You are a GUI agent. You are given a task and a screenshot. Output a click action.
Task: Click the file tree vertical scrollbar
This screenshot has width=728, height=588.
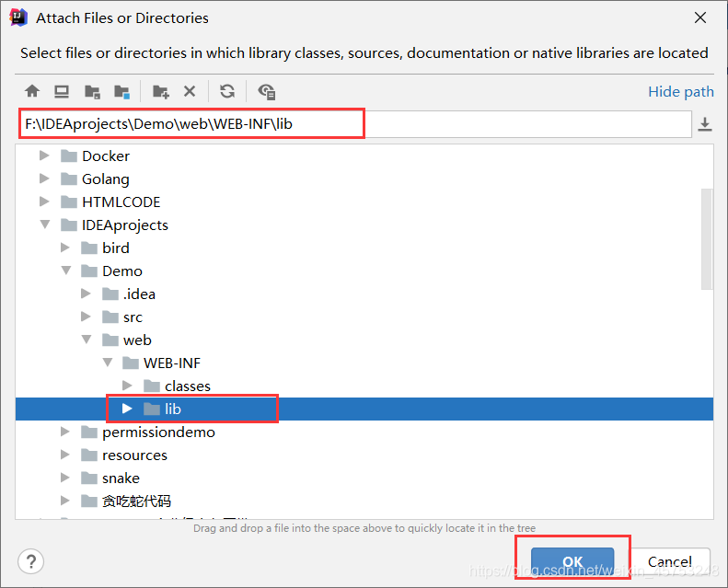(x=707, y=239)
